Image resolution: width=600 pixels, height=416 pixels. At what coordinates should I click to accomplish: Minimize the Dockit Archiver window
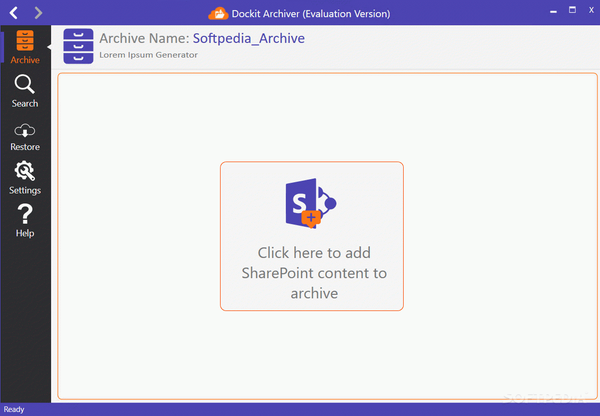click(553, 11)
